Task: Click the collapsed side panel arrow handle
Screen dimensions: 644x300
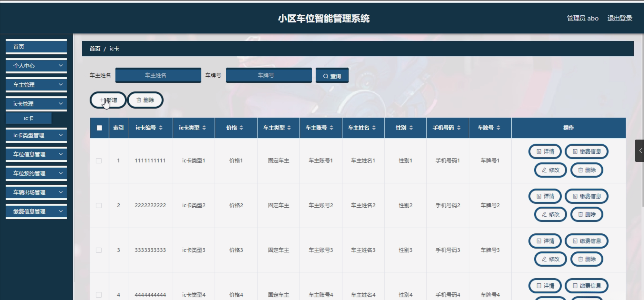Action: [640, 151]
